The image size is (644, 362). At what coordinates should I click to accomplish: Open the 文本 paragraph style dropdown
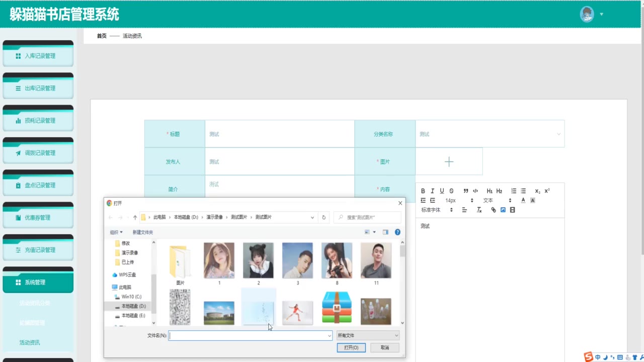497,200
